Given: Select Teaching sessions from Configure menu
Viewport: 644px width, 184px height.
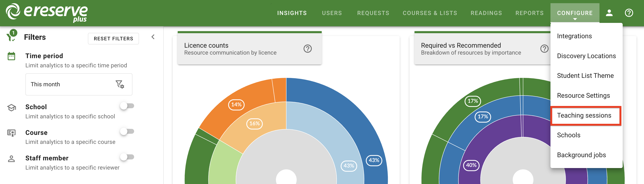Looking at the screenshot, I should pos(584,116).
